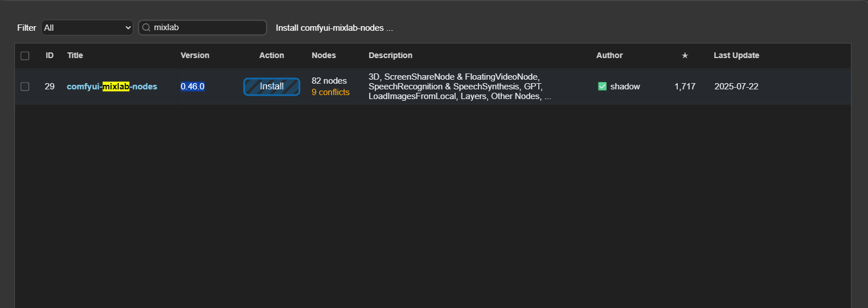Sort by the ID column header
Image resolution: width=868 pixels, height=308 pixels.
click(x=50, y=56)
